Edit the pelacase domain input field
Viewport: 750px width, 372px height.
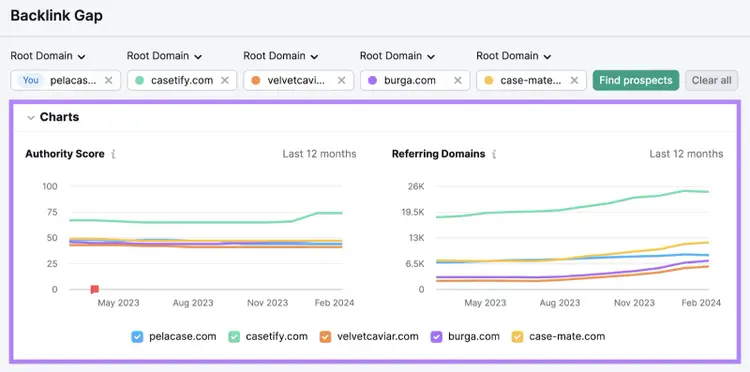[x=66, y=80]
